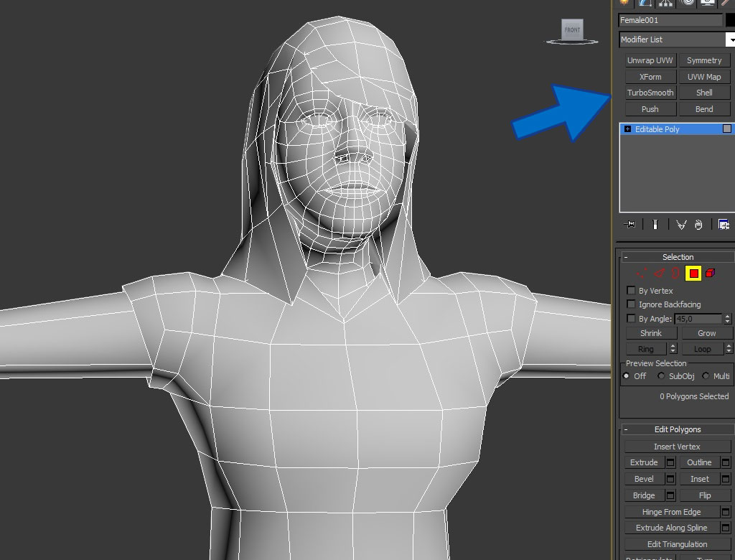The image size is (735, 560).
Task: Open Outline settings box icon
Action: pyautogui.click(x=726, y=462)
